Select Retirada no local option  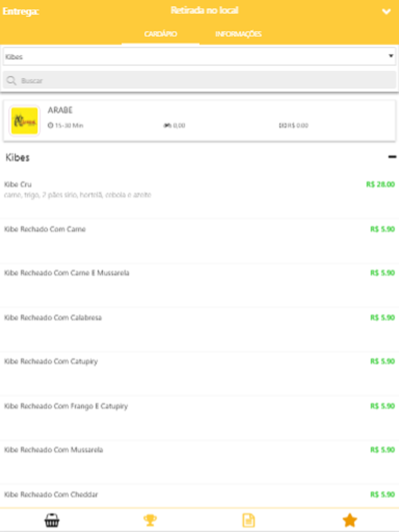(204, 10)
